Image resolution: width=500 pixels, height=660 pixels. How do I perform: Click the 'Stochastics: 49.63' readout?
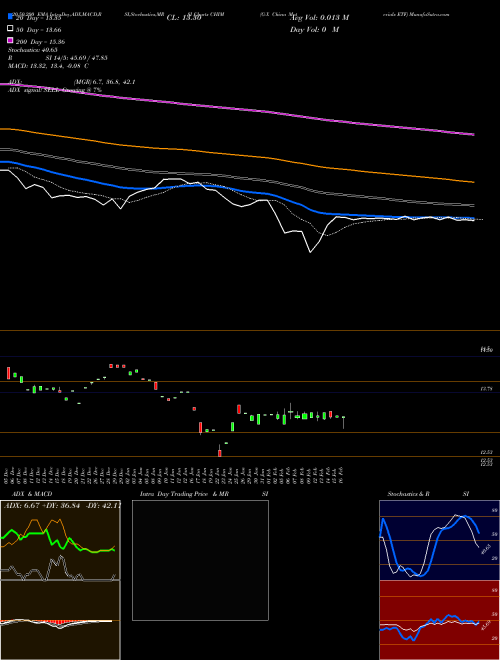point(33,50)
